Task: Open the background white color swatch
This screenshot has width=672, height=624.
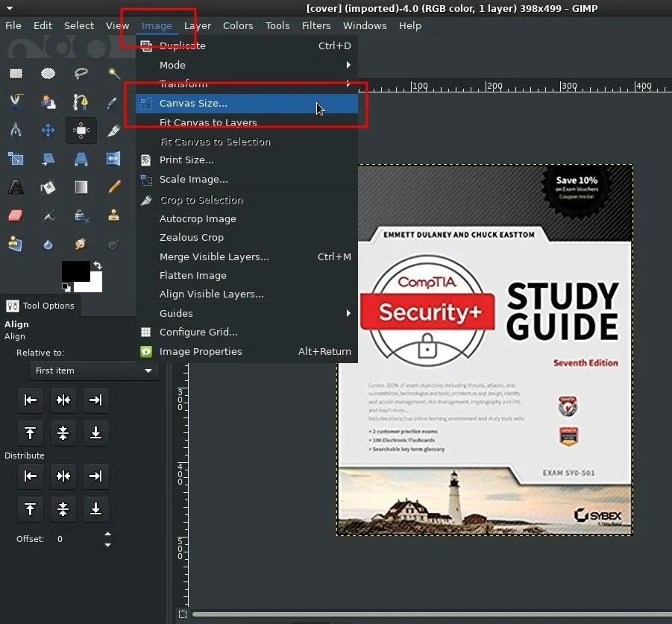Action: pos(95,285)
